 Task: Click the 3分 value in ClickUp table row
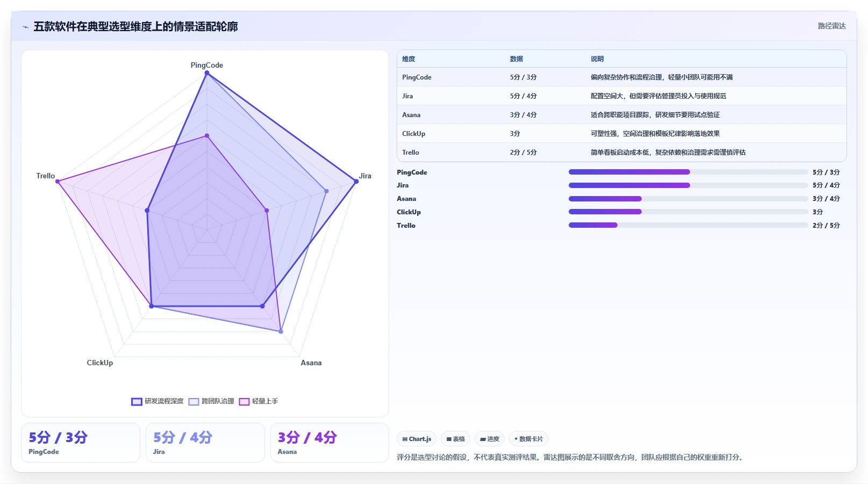515,134
